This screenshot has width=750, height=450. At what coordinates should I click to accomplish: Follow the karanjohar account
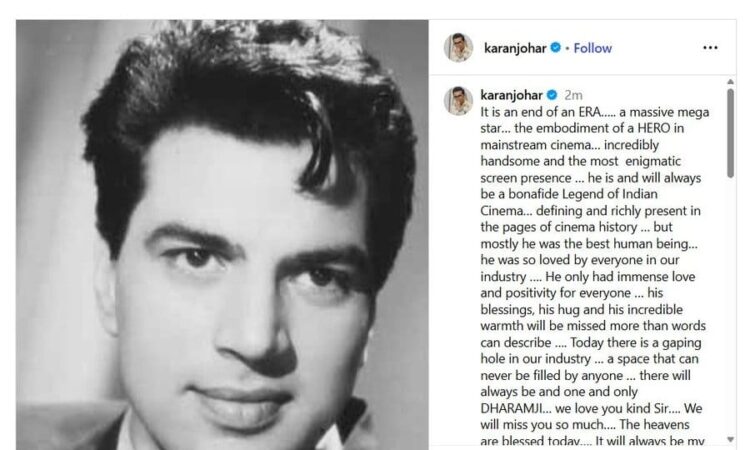(x=593, y=48)
